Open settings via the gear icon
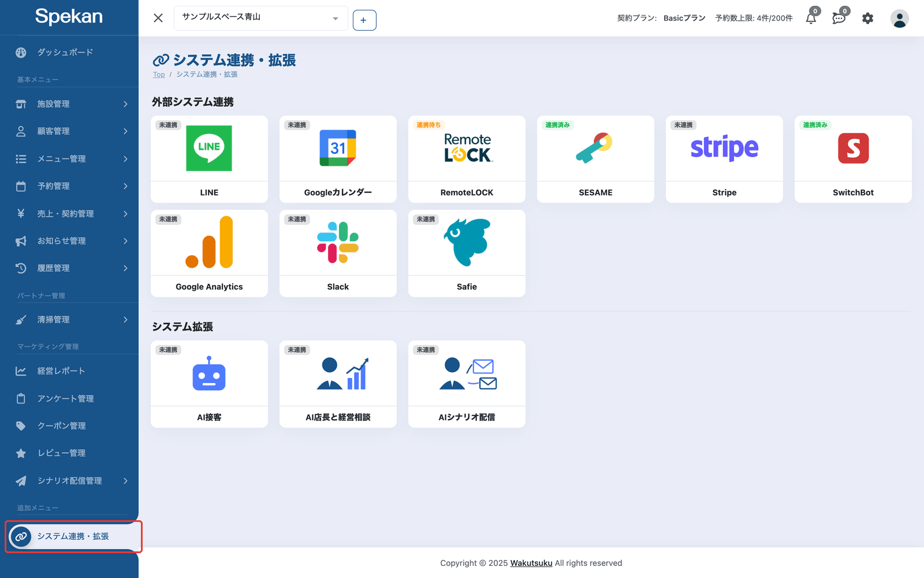924x578 pixels. point(867,18)
